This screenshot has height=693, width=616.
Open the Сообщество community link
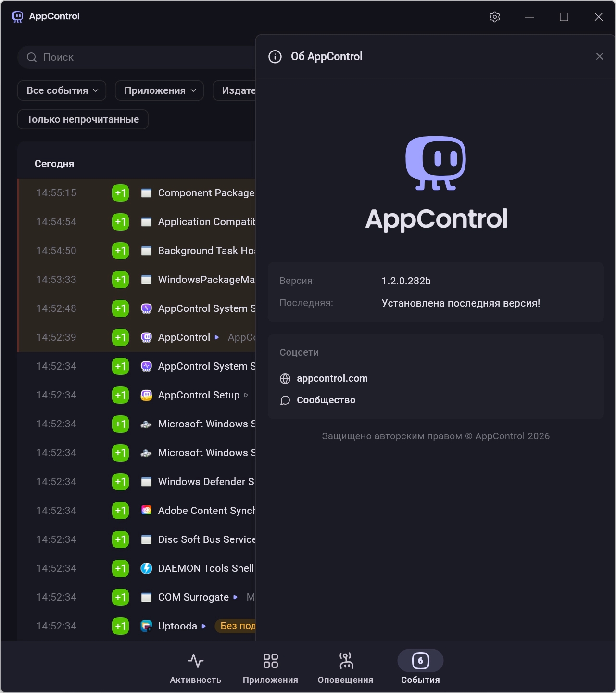326,400
